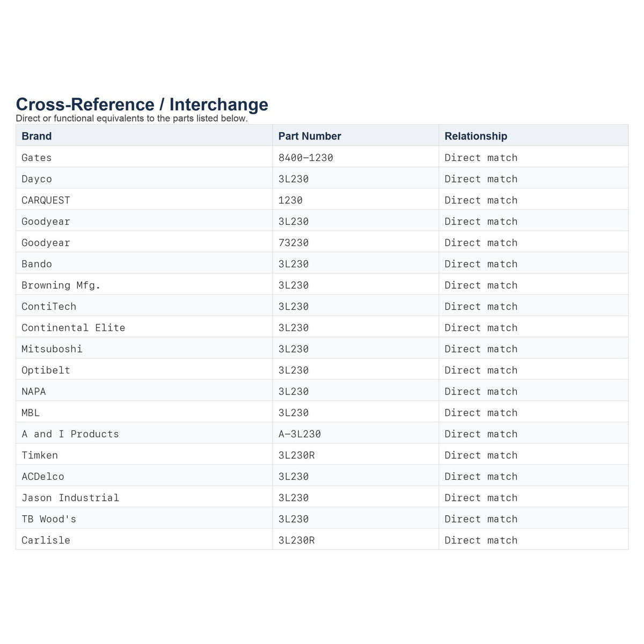Screen dimensions: 644x644
Task: Select part number 3L230 in Dayco row
Action: 294,179
